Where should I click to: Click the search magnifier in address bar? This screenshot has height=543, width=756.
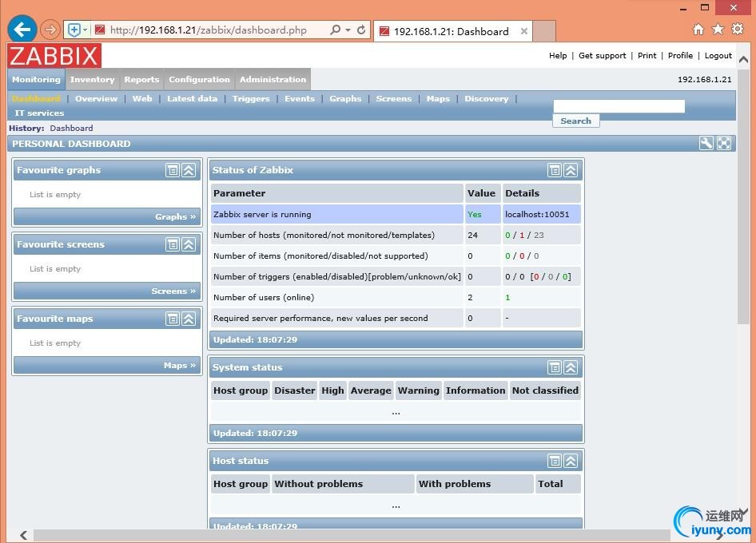[x=335, y=30]
